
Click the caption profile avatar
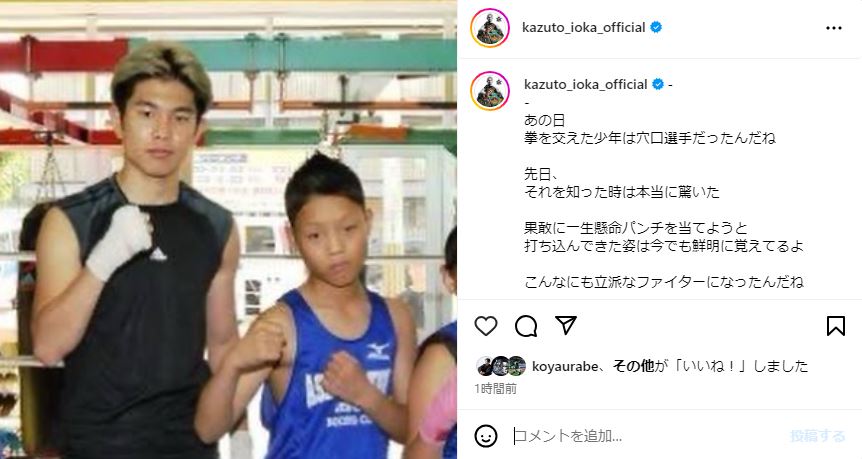point(490,90)
